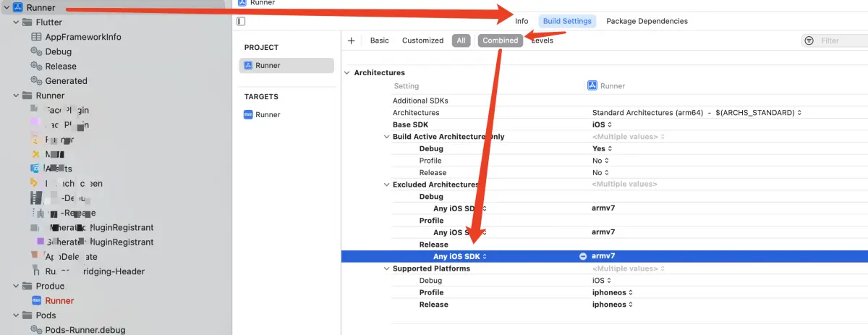Click the Runner column header project icon
Viewport: 868px width, 335px height.
pyautogui.click(x=592, y=85)
